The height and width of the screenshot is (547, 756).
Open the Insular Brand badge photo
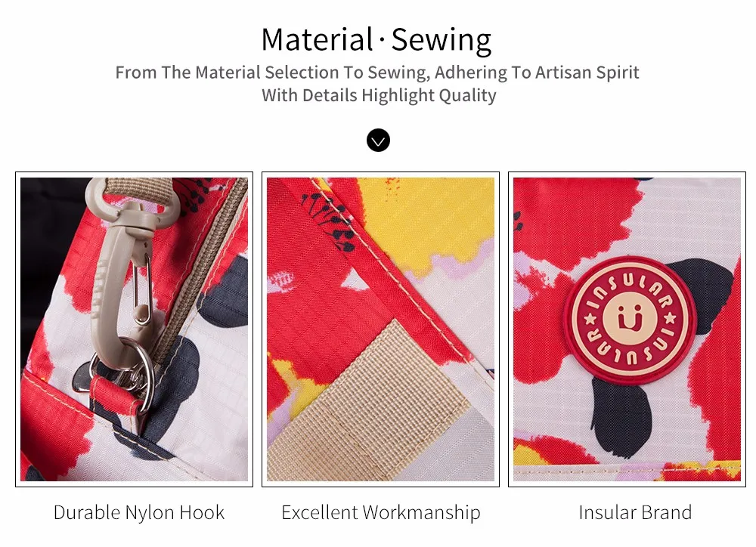(627, 329)
